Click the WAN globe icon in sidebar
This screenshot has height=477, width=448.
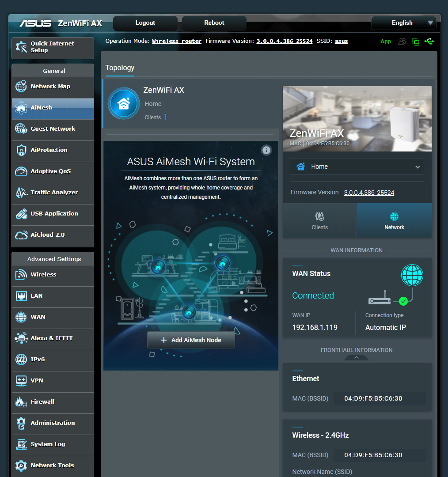click(x=21, y=317)
